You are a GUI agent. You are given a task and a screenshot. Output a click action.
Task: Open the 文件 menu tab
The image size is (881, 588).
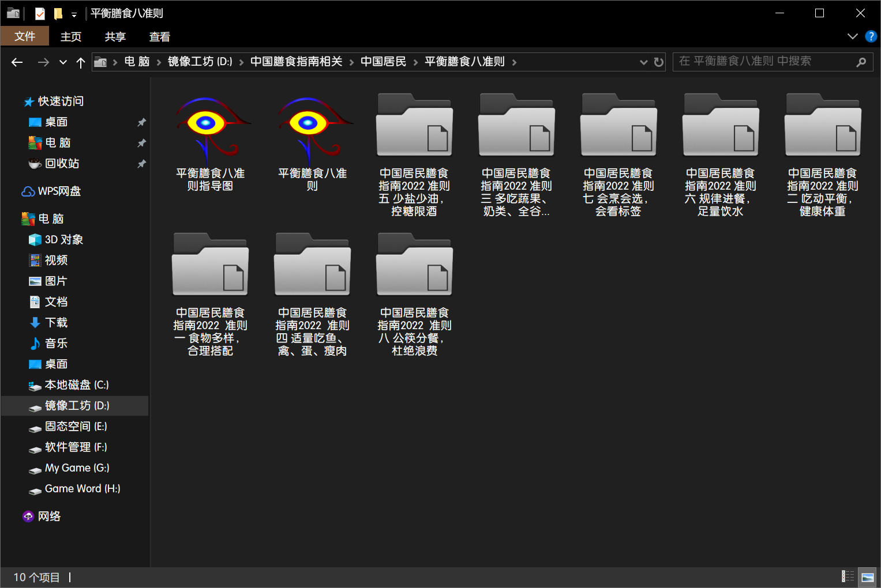point(25,36)
